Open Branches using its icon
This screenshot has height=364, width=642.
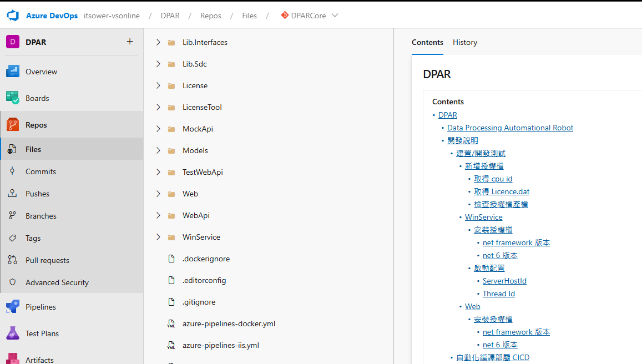(13, 216)
